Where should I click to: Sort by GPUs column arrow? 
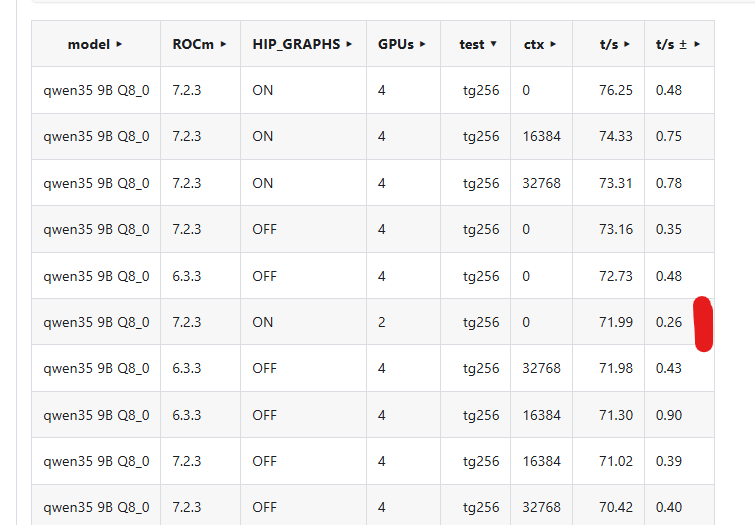422,44
